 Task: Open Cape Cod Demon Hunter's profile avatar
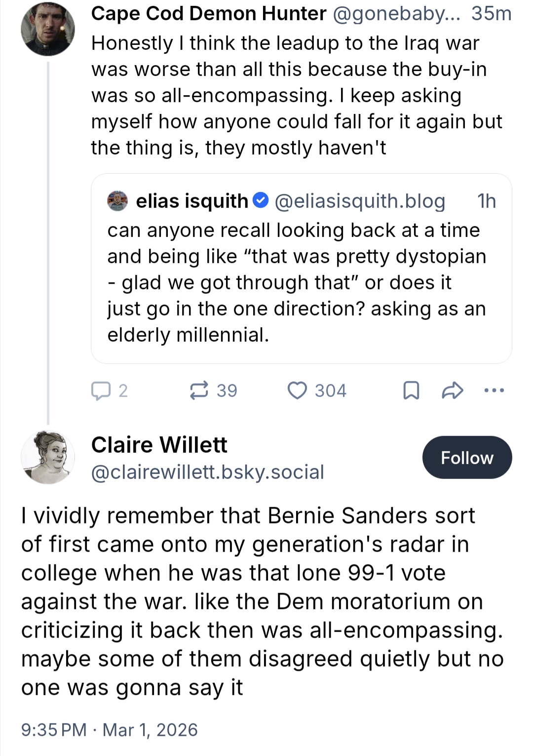click(x=48, y=29)
